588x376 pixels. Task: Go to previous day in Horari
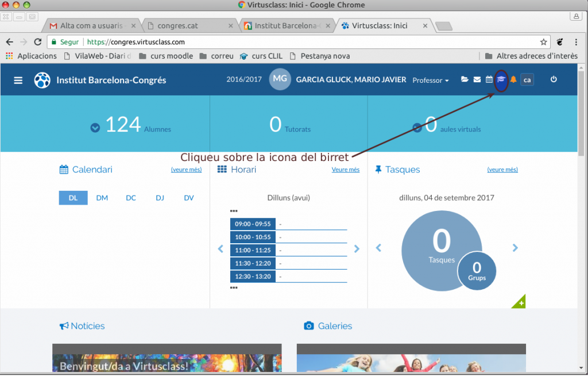coord(220,249)
